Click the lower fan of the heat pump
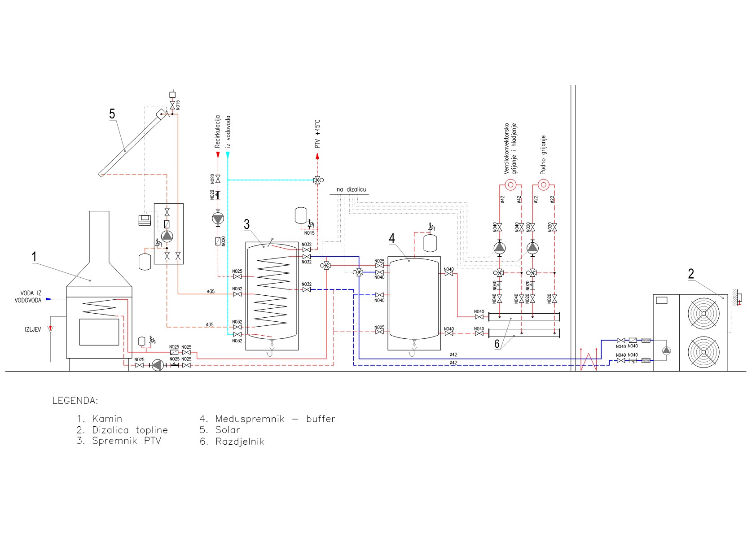Screen dimensions: 756x534 point(703,352)
